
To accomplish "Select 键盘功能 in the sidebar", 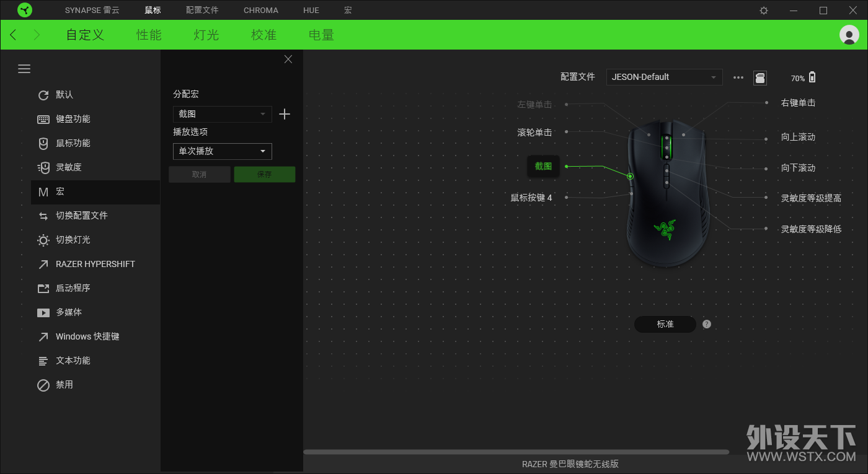I will click(x=73, y=119).
